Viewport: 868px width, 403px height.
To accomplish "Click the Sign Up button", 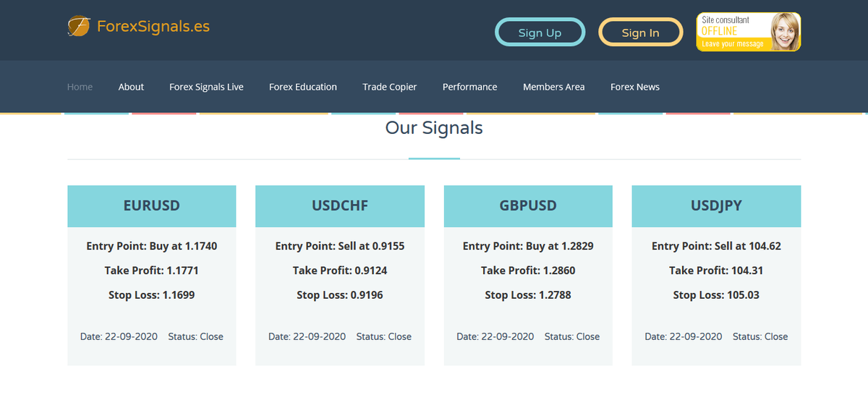I will tap(540, 33).
